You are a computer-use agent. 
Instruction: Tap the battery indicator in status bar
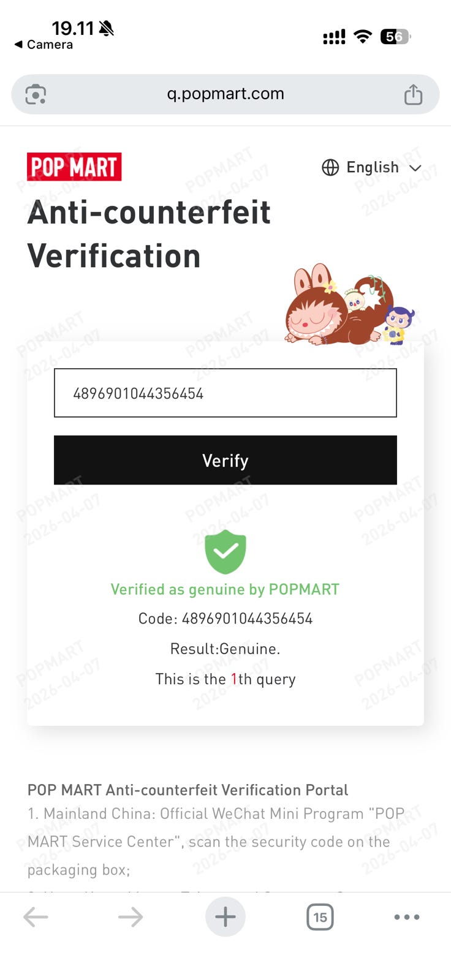point(395,37)
